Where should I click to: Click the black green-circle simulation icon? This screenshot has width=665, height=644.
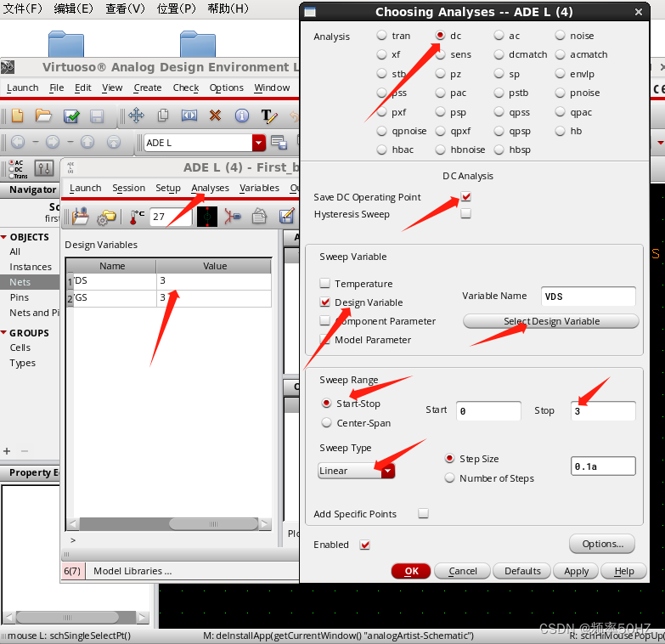tap(207, 217)
